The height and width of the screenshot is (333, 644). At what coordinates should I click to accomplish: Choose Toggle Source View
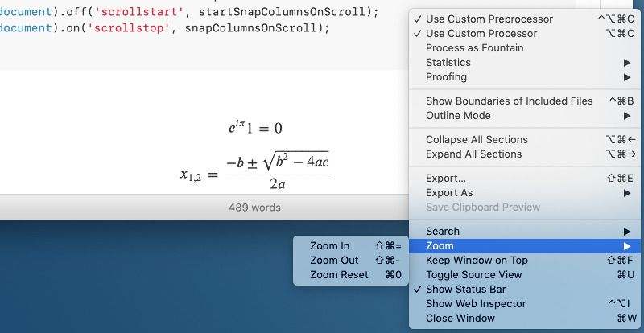click(525, 275)
